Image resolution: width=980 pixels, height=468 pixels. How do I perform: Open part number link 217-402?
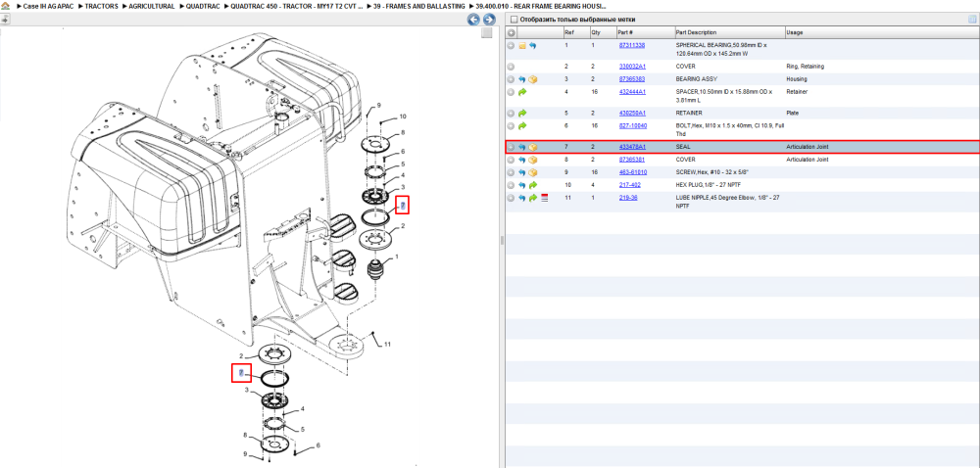[629, 185]
